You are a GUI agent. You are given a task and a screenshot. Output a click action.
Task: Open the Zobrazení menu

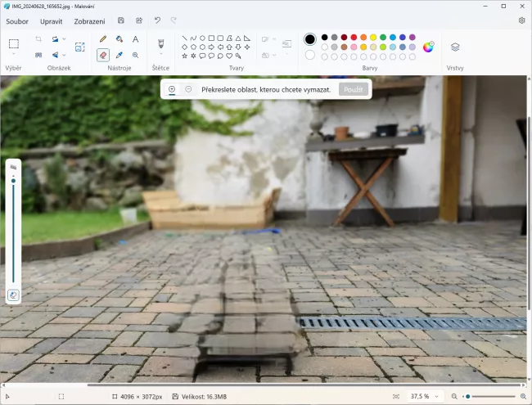[x=89, y=20]
